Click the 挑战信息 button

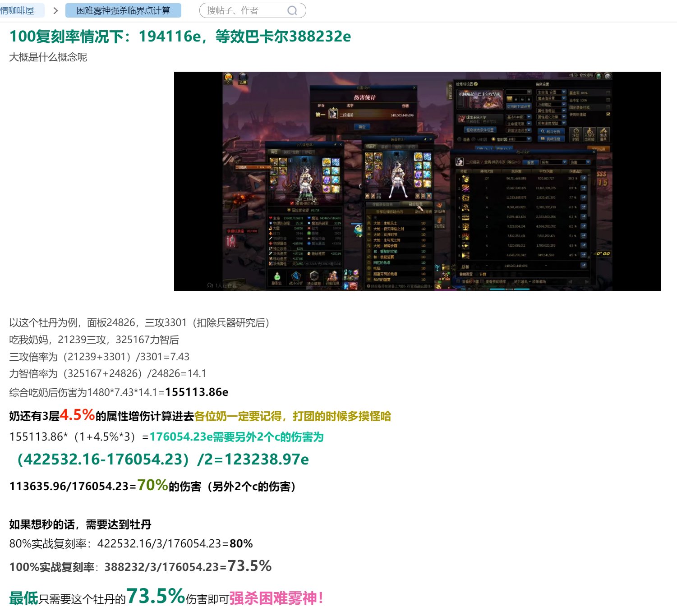[551, 138]
